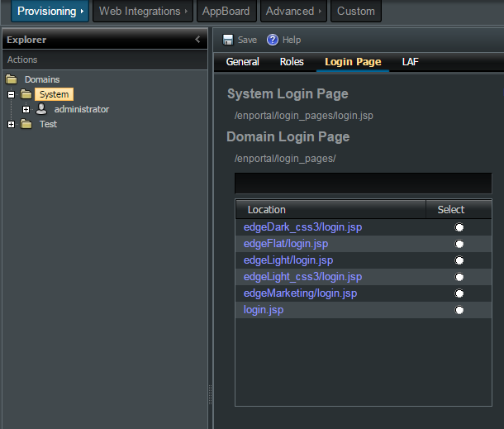Viewport: 504px width, 429px height.
Task: Click the domain login page input field
Action: (x=364, y=184)
